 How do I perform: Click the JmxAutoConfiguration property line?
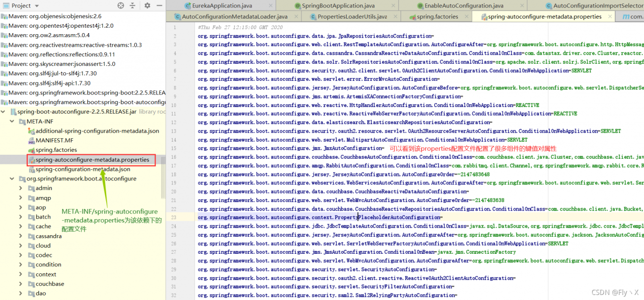coord(291,148)
